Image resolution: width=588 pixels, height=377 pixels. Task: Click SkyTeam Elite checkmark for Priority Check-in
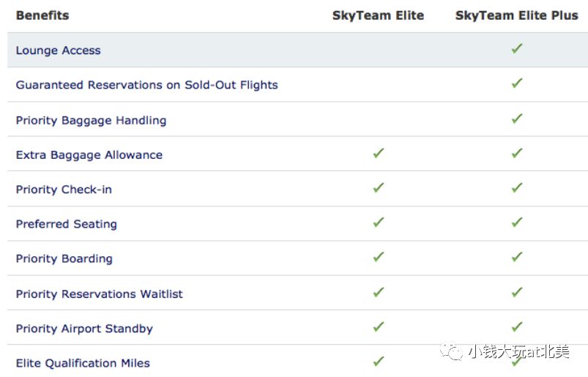pyautogui.click(x=379, y=187)
